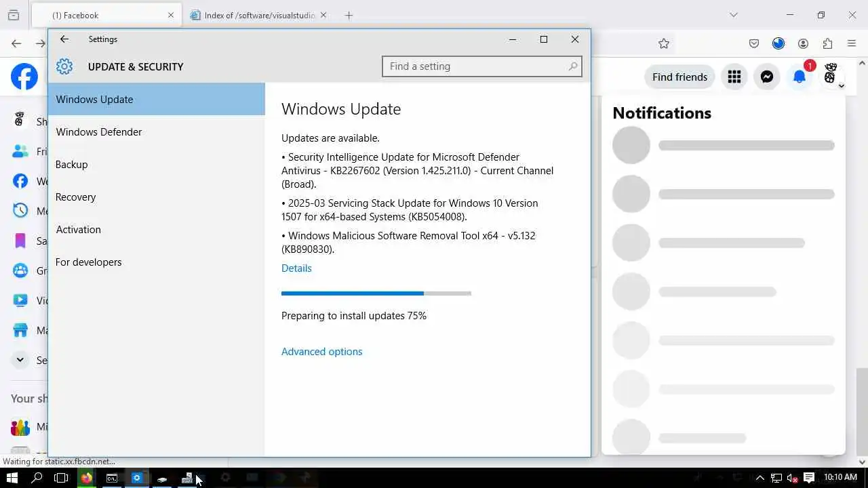This screenshot has height=488, width=868.
Task: Minimize the Settings window
Action: (513, 39)
